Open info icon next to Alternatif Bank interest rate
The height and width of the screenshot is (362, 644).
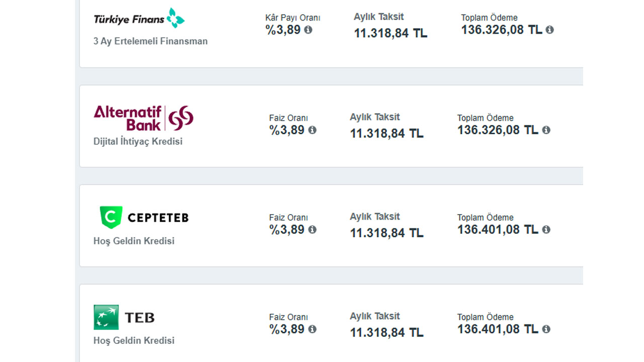click(312, 130)
